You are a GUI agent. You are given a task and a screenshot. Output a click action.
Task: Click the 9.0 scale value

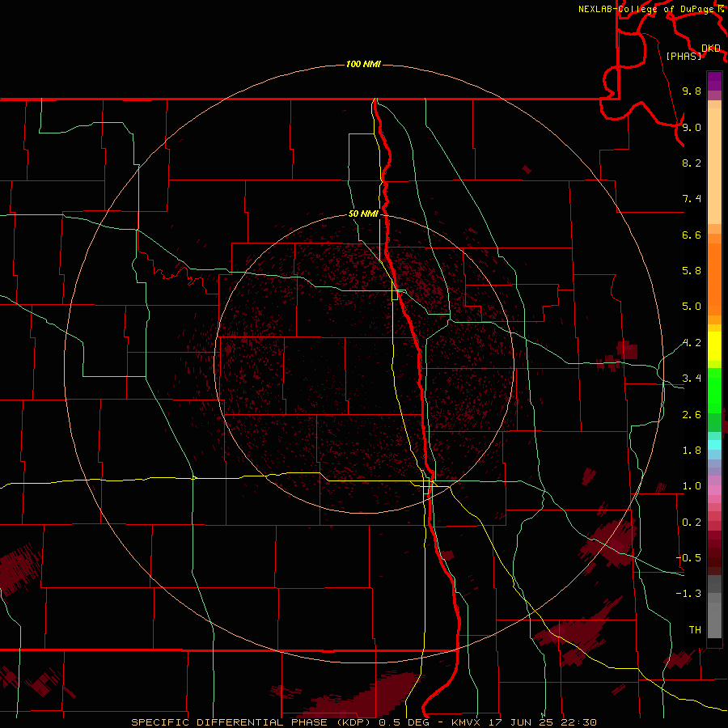[692, 127]
